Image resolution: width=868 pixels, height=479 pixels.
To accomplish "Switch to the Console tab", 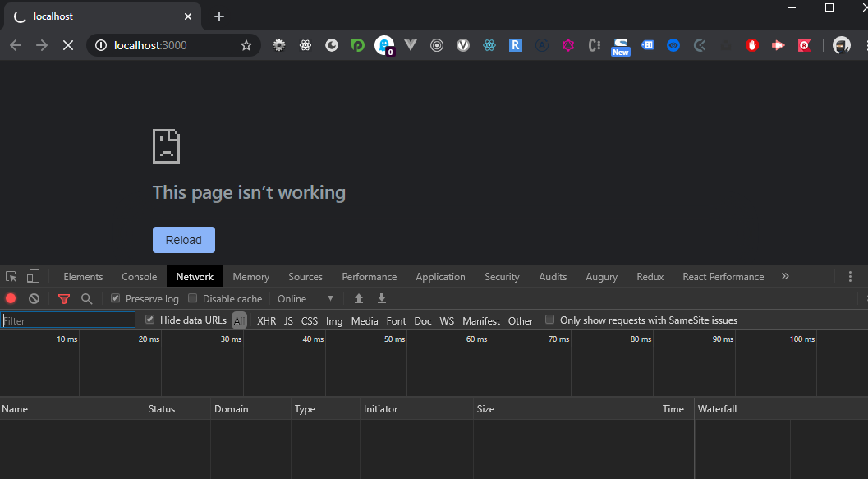I will 139,276.
